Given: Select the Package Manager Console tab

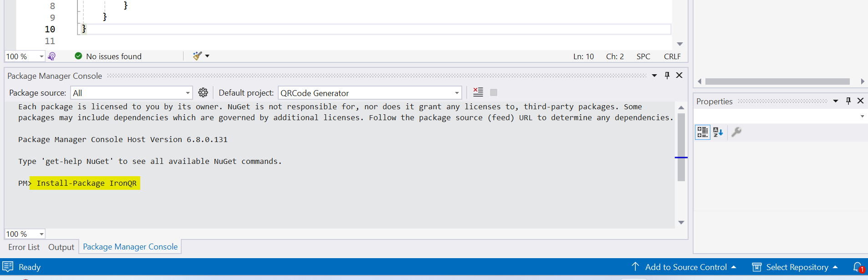Looking at the screenshot, I should tap(130, 247).
